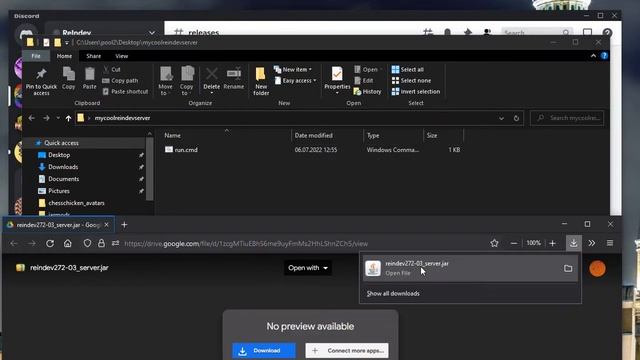This screenshot has height=360, width=640.
Task: Close the reindev272-03_server.jar browser tab
Action: pos(107,224)
